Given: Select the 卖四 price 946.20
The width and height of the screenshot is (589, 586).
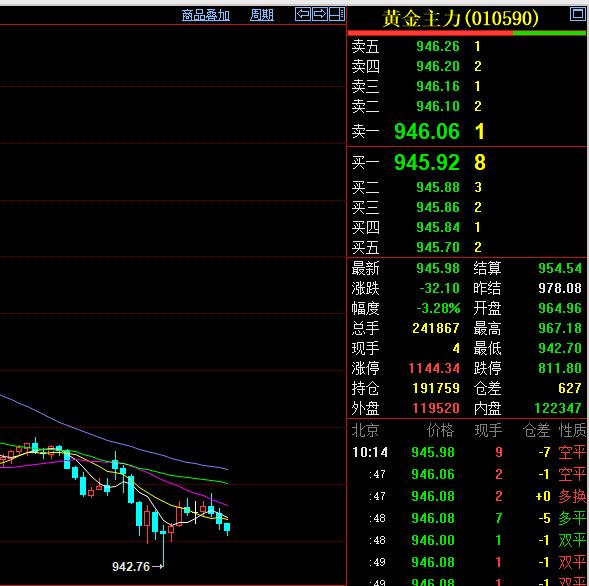Looking at the screenshot, I should (x=438, y=66).
